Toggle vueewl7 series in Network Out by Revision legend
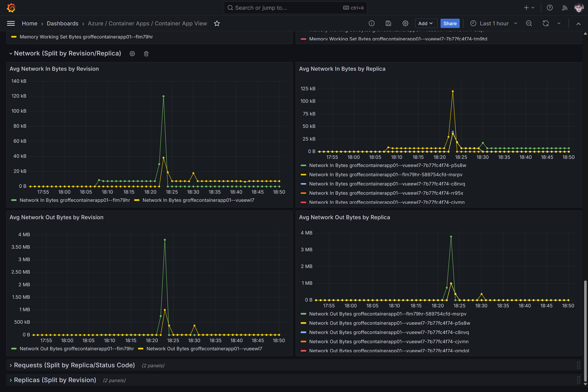The height and width of the screenshot is (392, 588). point(204,349)
